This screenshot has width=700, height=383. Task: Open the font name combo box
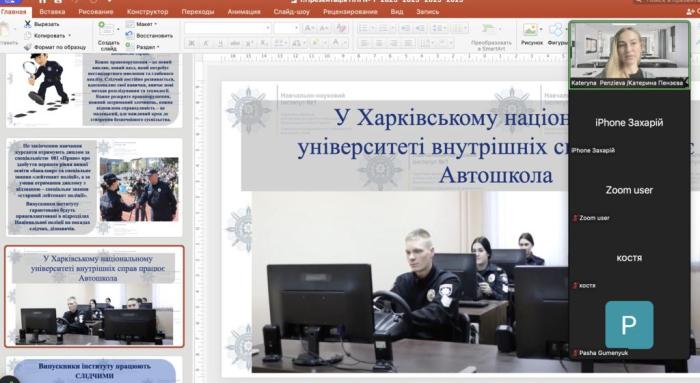(x=228, y=29)
